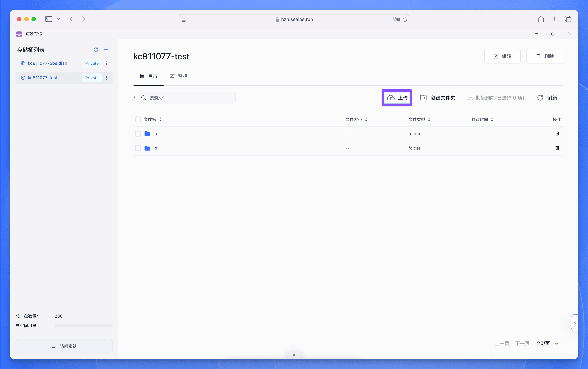Open options menu for kc811077-obsidian bucket

(107, 63)
